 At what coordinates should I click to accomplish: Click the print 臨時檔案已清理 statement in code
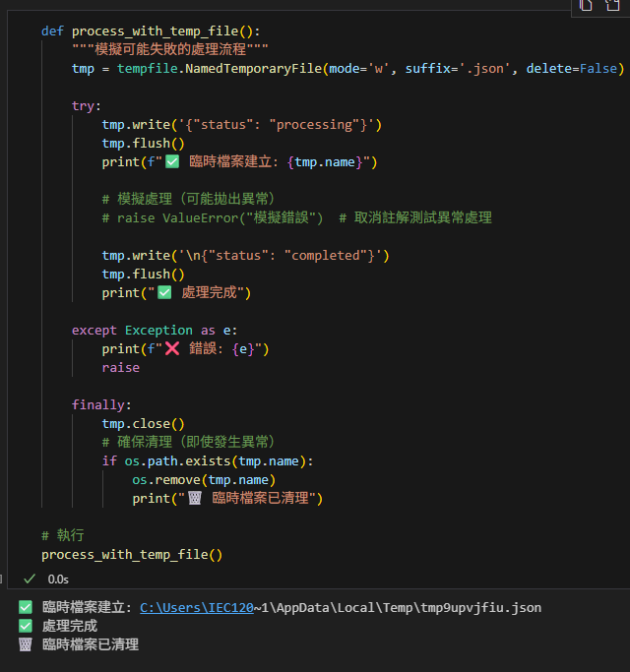click(227, 499)
